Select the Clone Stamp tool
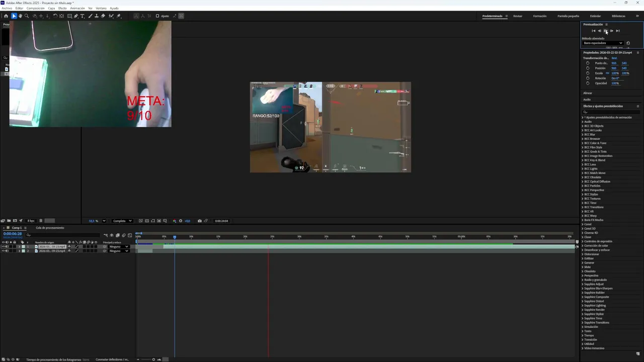The image size is (644, 362). [97, 16]
